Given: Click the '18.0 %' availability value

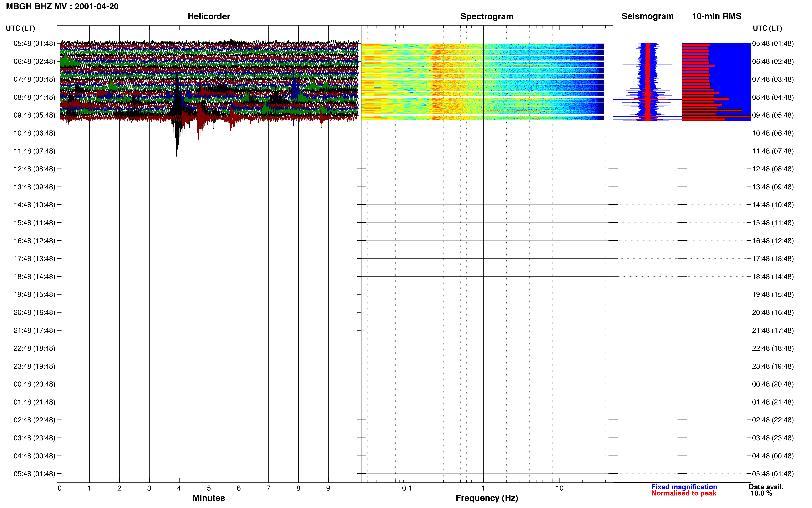Looking at the screenshot, I should [x=762, y=493].
